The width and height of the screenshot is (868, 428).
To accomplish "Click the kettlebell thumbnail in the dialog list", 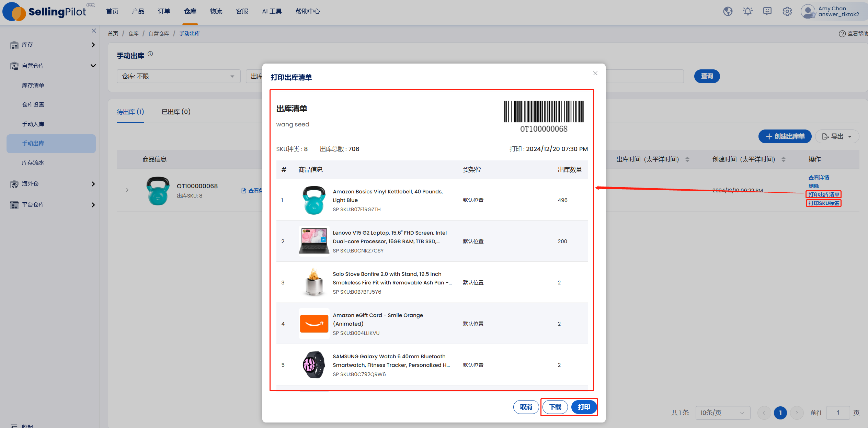I will coord(314,200).
